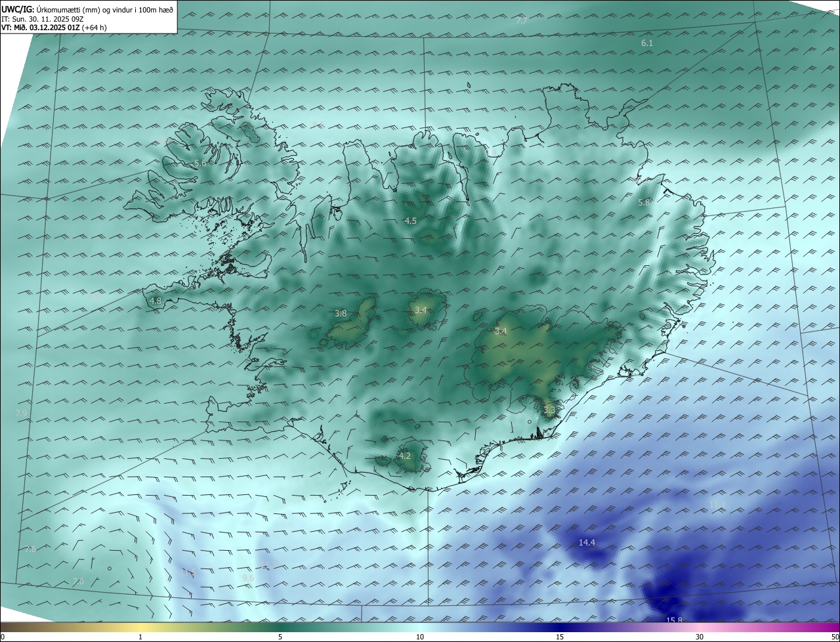Click the 5 tick on the colour scale
The image size is (840, 642).
280,637
